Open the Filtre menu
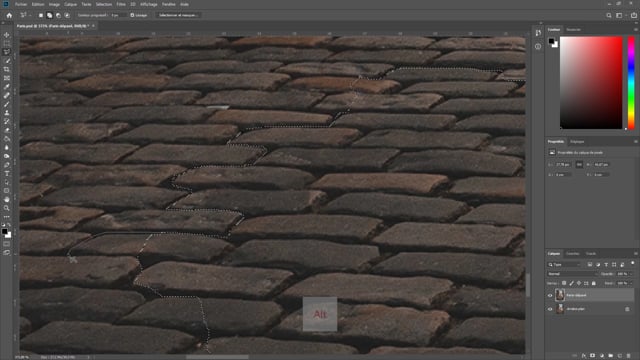This screenshot has height=360, width=640. [121, 4]
